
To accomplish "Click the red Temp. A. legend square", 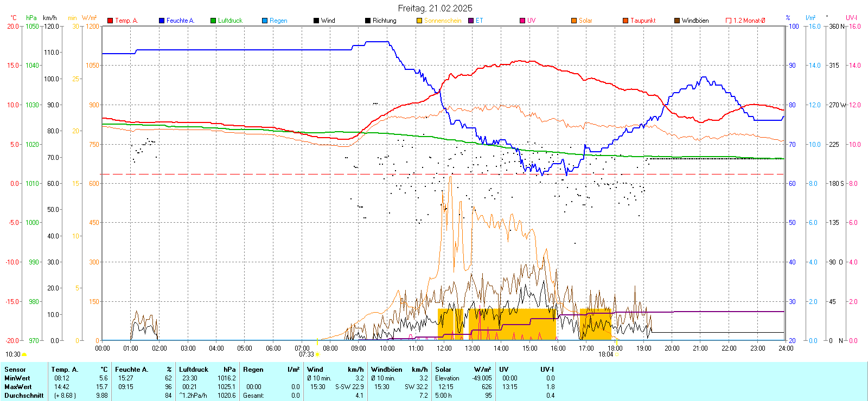I will coord(110,21).
